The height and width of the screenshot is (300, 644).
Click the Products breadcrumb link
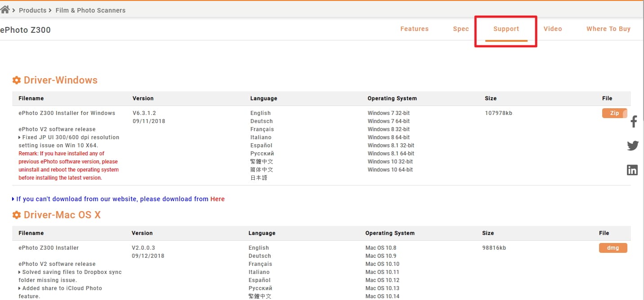tap(33, 10)
